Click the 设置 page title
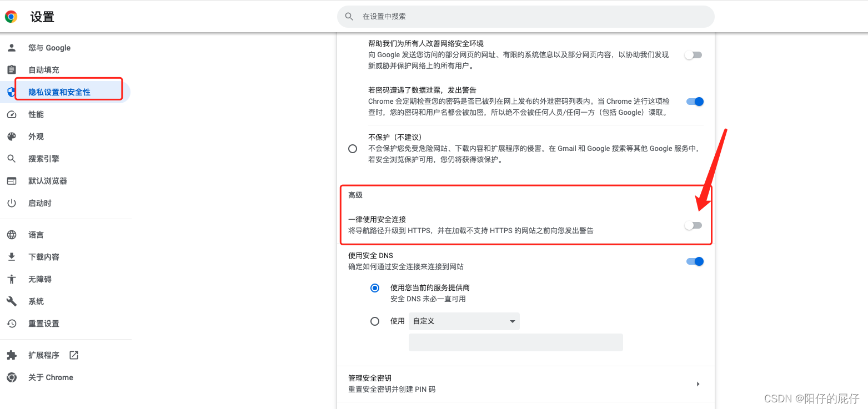Screen dimensions: 868x409 [x=42, y=17]
